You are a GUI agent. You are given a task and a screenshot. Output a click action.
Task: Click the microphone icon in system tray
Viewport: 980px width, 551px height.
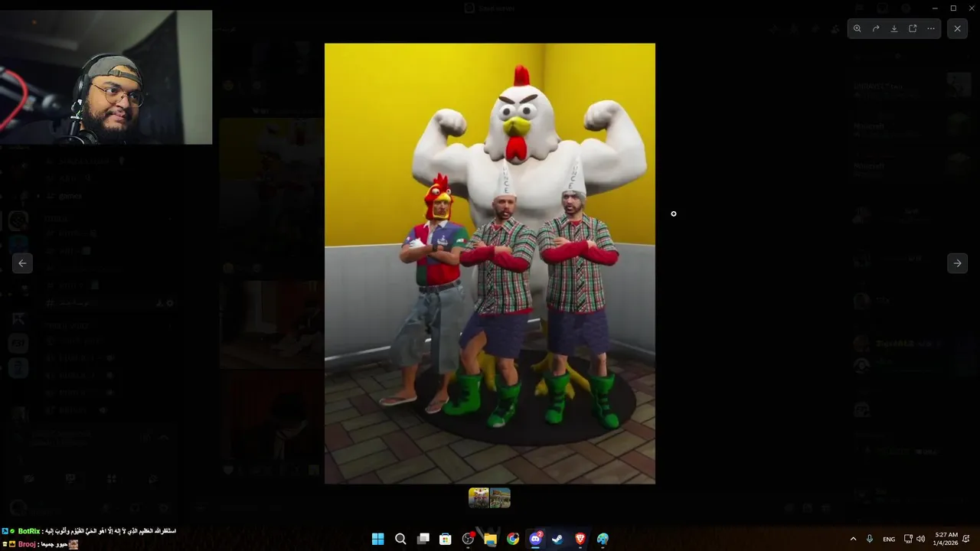(x=870, y=539)
